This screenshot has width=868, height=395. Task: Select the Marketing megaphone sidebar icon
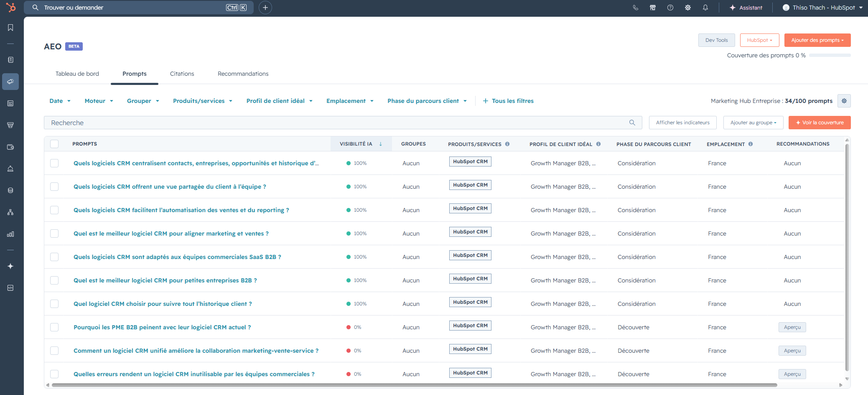(x=10, y=82)
